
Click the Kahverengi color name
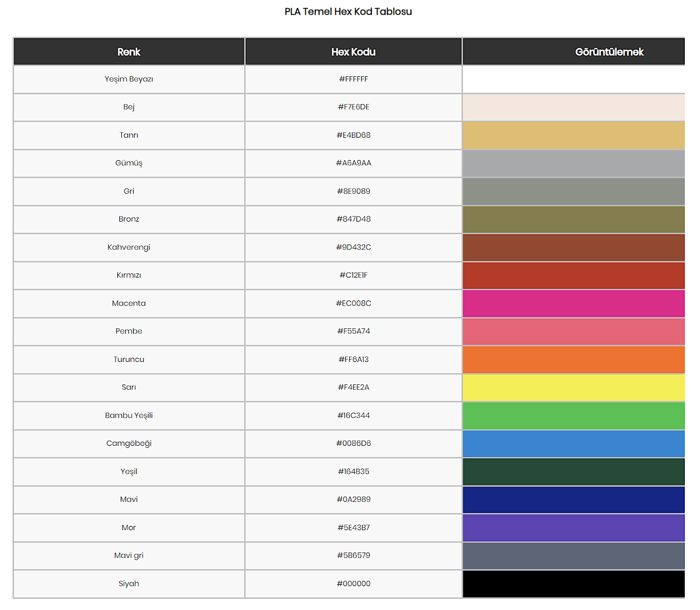[x=129, y=248]
